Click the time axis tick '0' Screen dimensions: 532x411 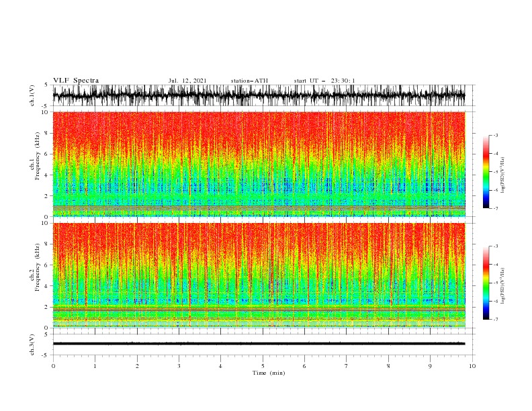[53, 366]
